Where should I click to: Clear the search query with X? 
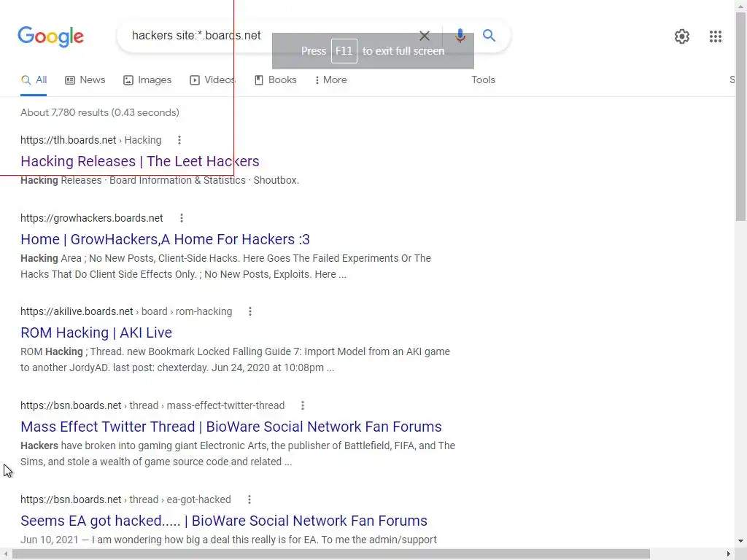[x=425, y=36]
